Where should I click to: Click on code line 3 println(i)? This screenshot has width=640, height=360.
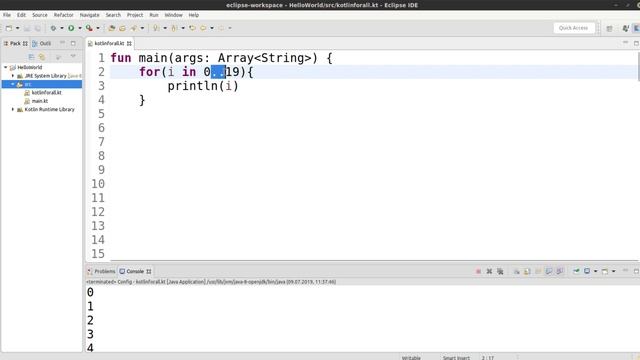203,86
